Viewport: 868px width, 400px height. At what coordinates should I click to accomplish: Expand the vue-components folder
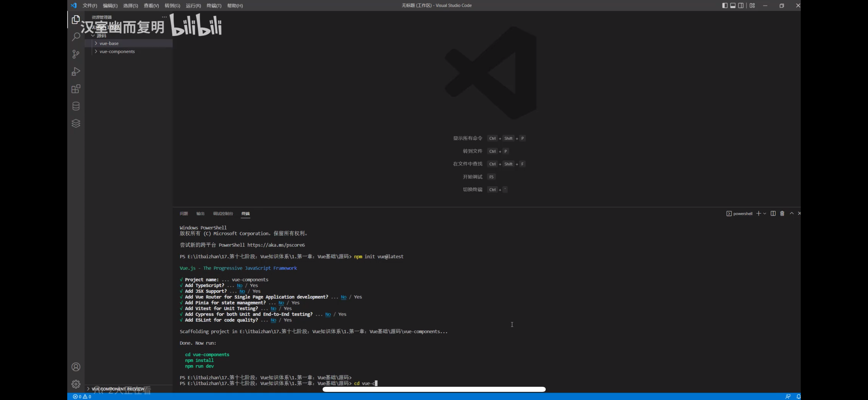point(117,52)
